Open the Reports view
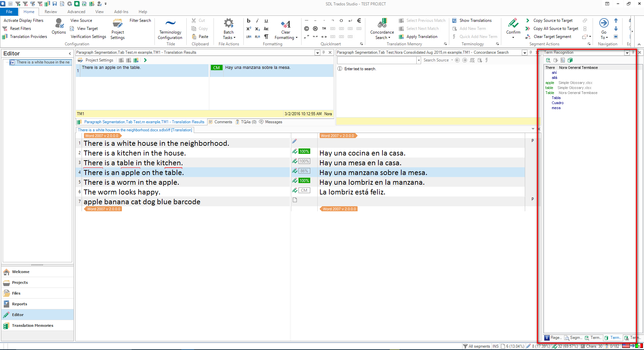The image size is (644, 350). click(x=37, y=304)
